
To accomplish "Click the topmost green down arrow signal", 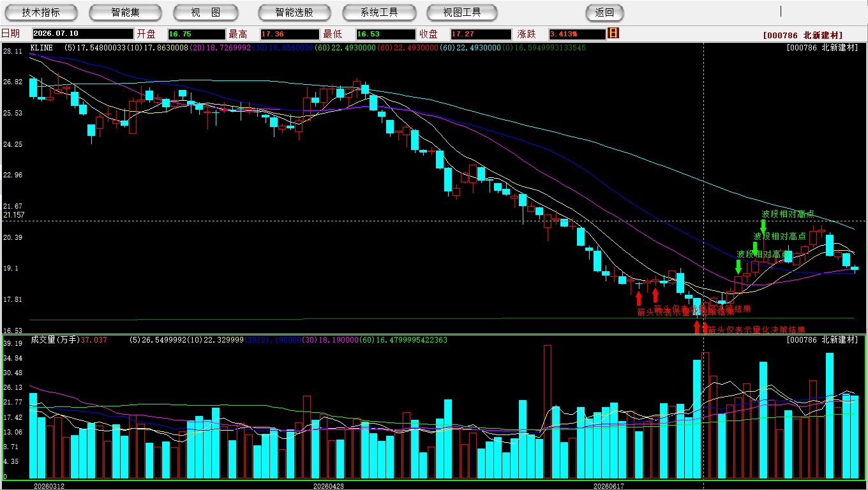I will 763,227.
